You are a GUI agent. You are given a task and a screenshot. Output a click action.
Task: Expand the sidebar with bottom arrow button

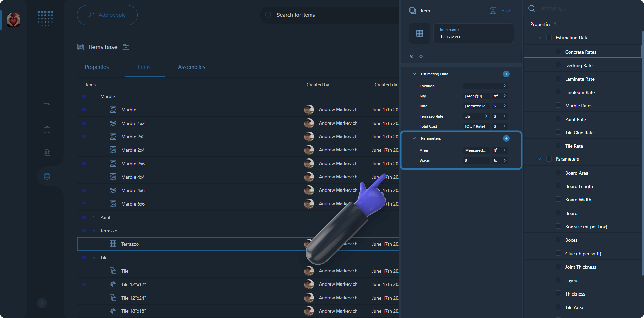(42, 303)
